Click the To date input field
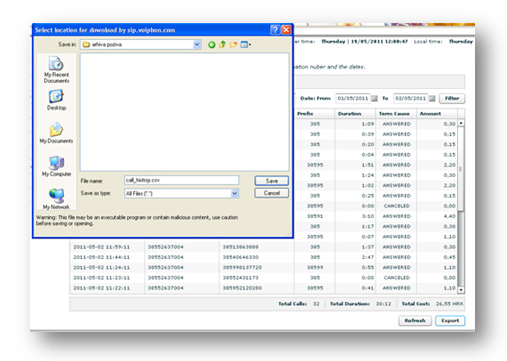The width and height of the screenshot is (507, 361). (411, 98)
